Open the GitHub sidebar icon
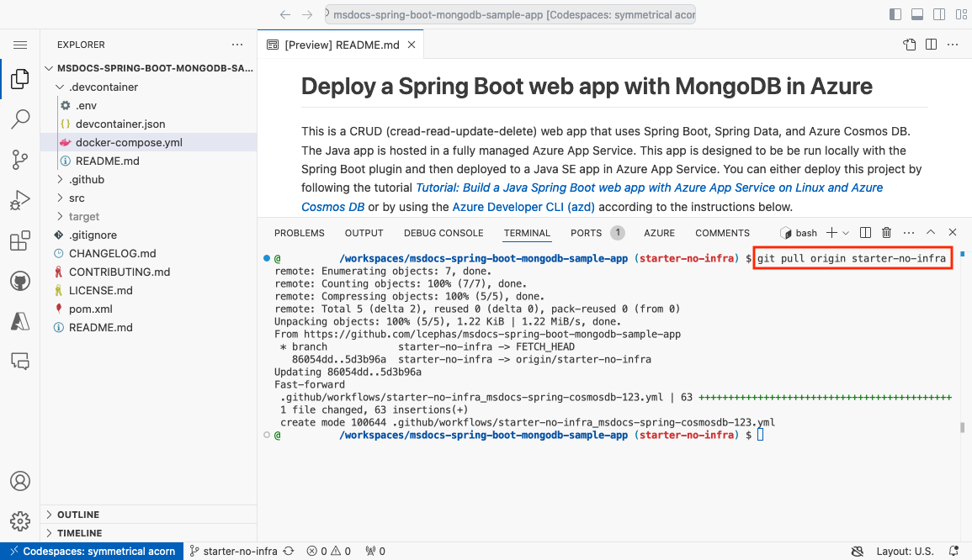 (20, 281)
